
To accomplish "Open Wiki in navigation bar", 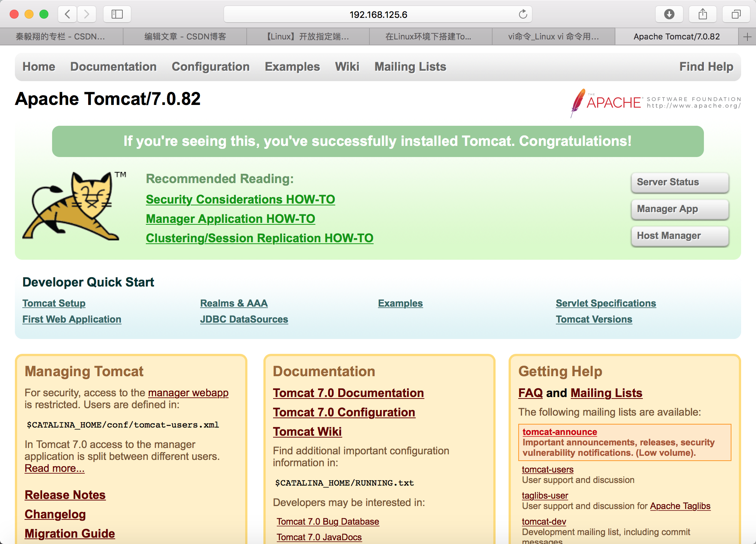I will coord(347,67).
